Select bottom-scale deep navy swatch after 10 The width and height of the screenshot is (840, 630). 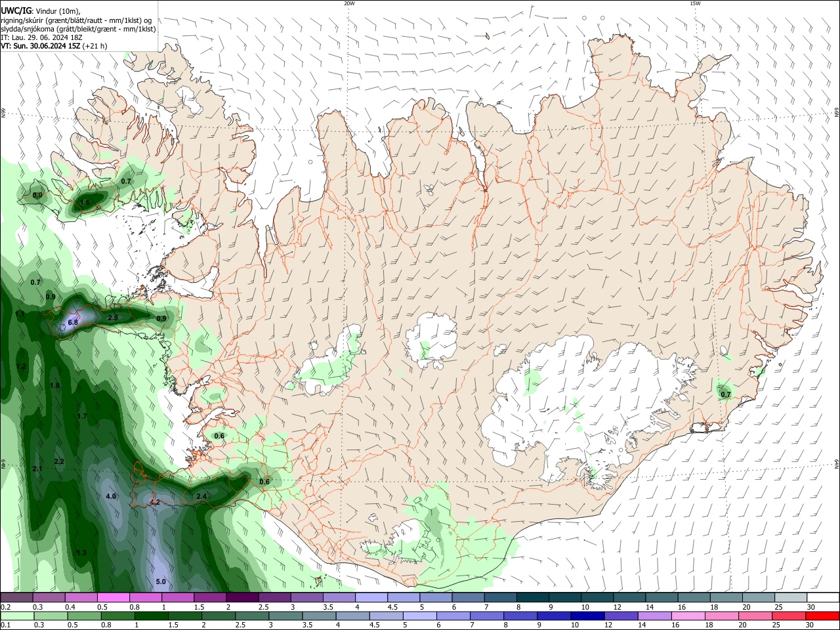[x=587, y=616]
